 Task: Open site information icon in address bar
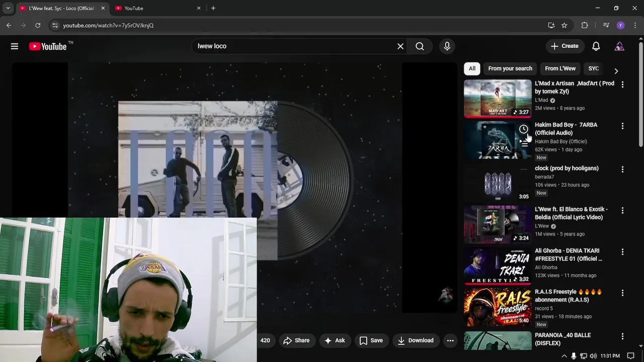coord(55,25)
